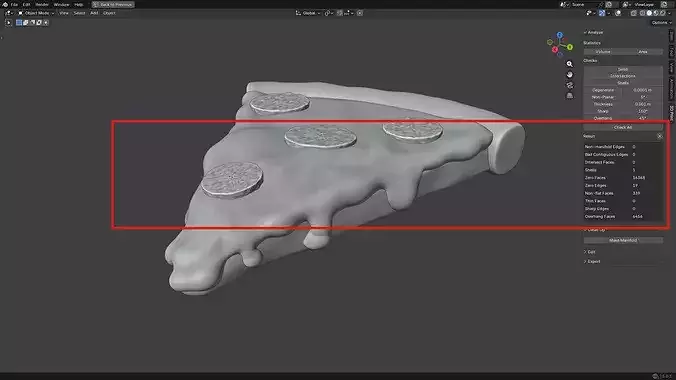Click the Solid check button
Viewport: 676px width, 380px height.
pyautogui.click(x=623, y=69)
